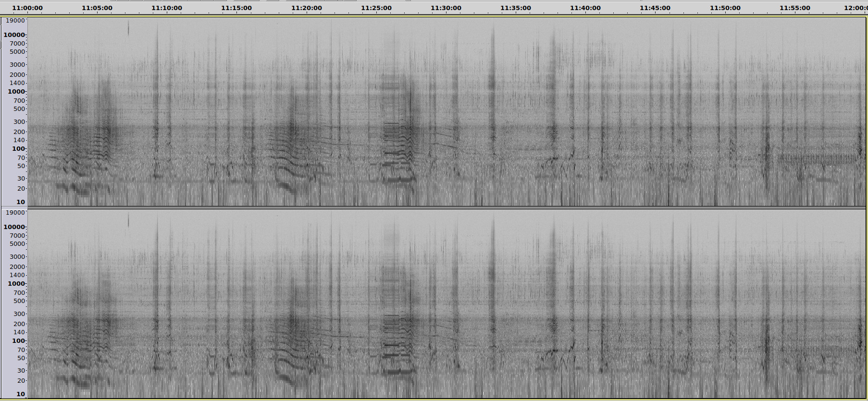Click 11:40:00 on the time ruler
Image resolution: width=868 pixels, height=401 pixels.
585,8
